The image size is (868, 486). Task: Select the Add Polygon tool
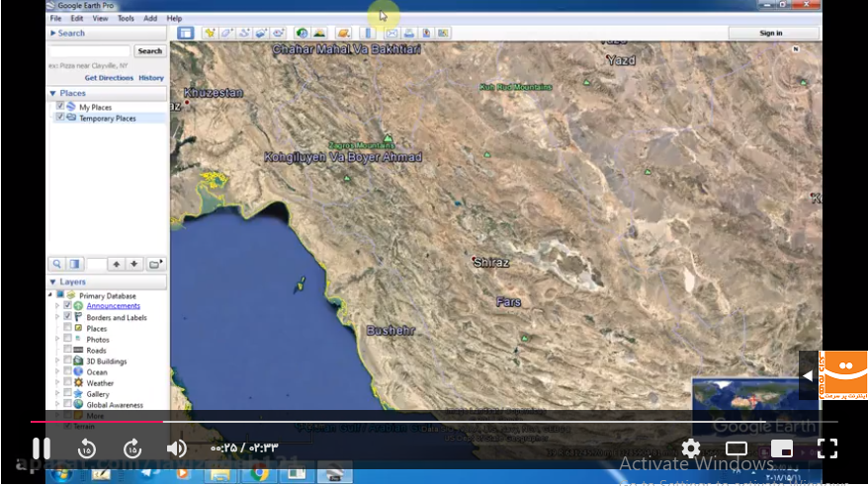(x=226, y=33)
